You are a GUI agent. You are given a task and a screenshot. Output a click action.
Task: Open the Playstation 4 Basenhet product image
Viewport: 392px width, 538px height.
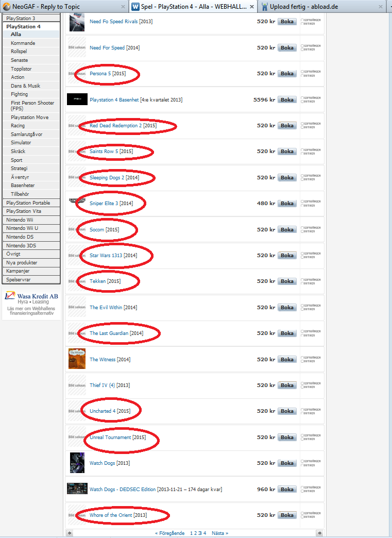pos(77,99)
